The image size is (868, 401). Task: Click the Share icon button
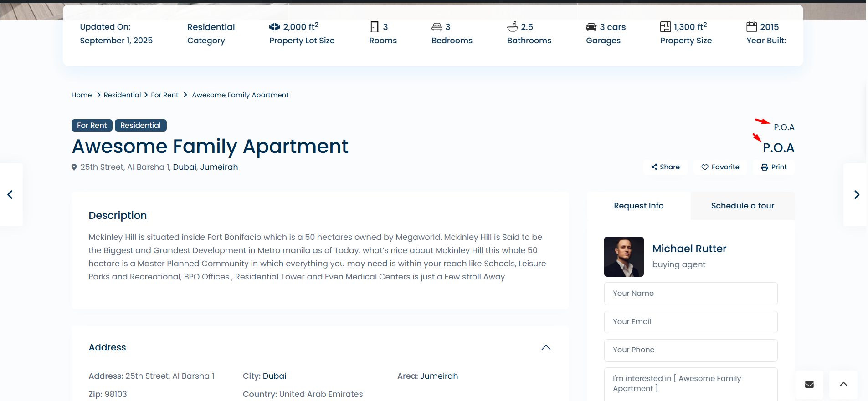click(655, 167)
